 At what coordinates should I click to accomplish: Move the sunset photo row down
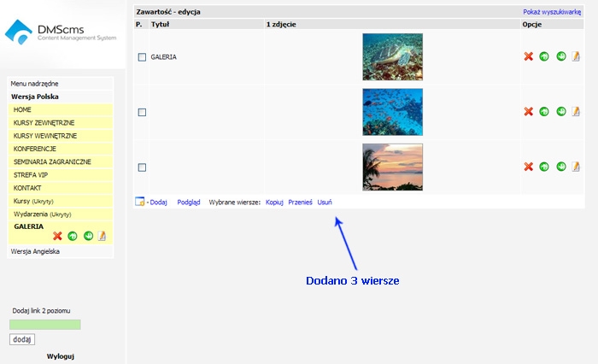tap(561, 166)
